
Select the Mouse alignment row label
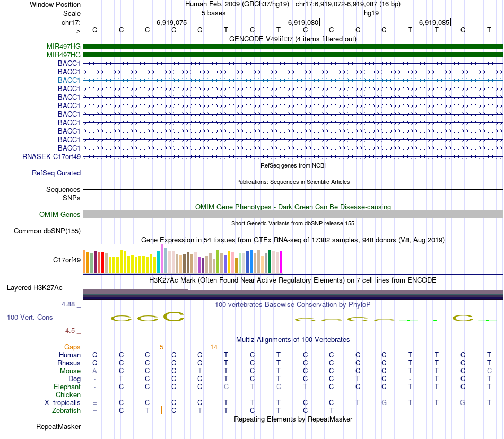pos(70,371)
